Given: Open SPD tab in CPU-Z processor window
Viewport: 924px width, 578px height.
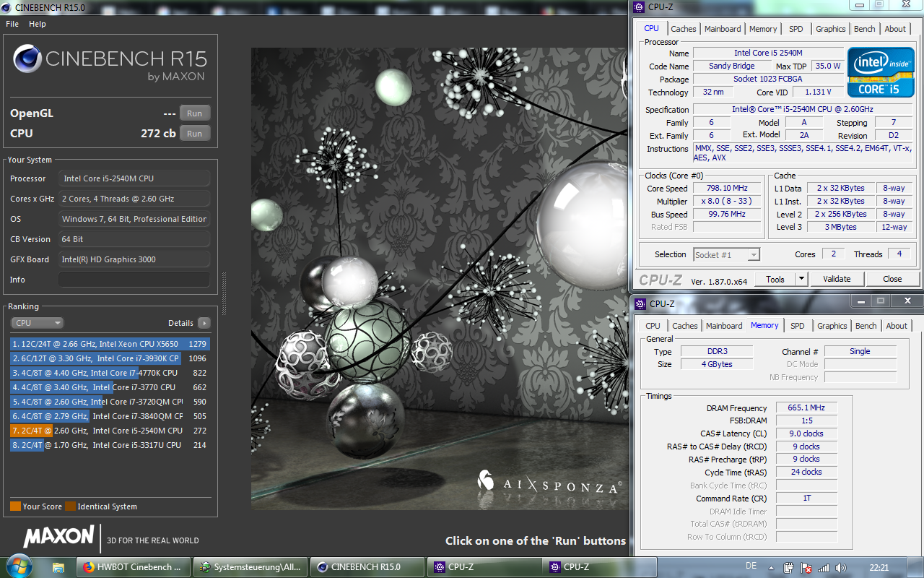Looking at the screenshot, I should point(796,29).
